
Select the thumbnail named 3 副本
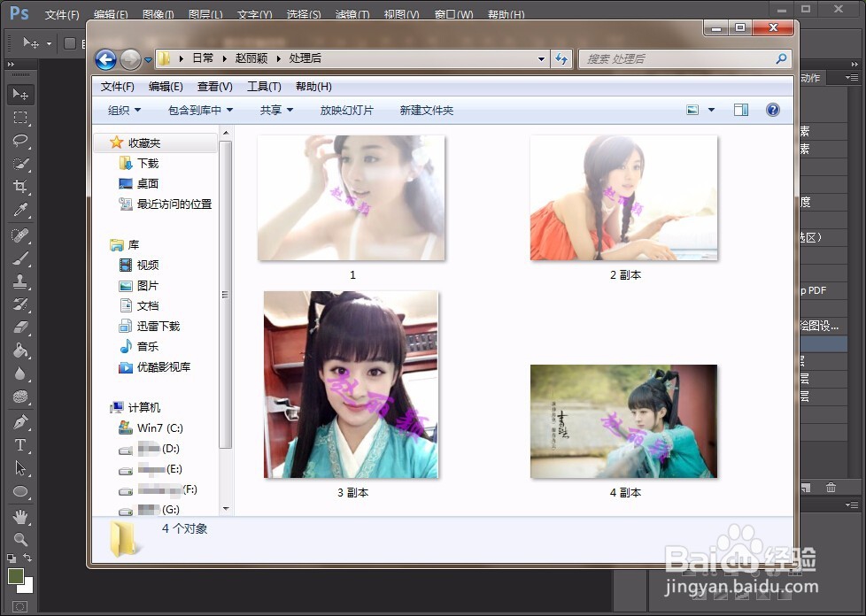[352, 384]
